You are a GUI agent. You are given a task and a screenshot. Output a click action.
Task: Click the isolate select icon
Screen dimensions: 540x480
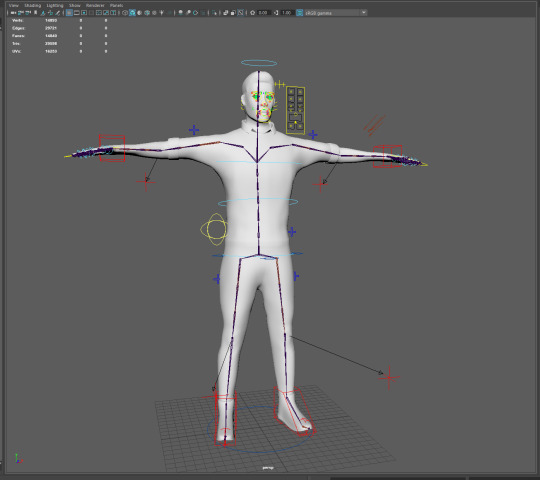click(x=214, y=13)
